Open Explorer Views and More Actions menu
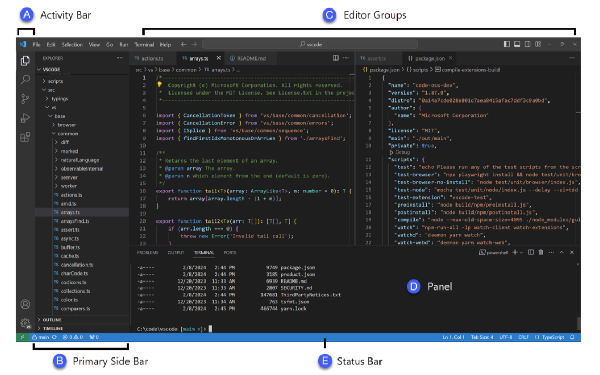The image size is (600, 375). 120,58
